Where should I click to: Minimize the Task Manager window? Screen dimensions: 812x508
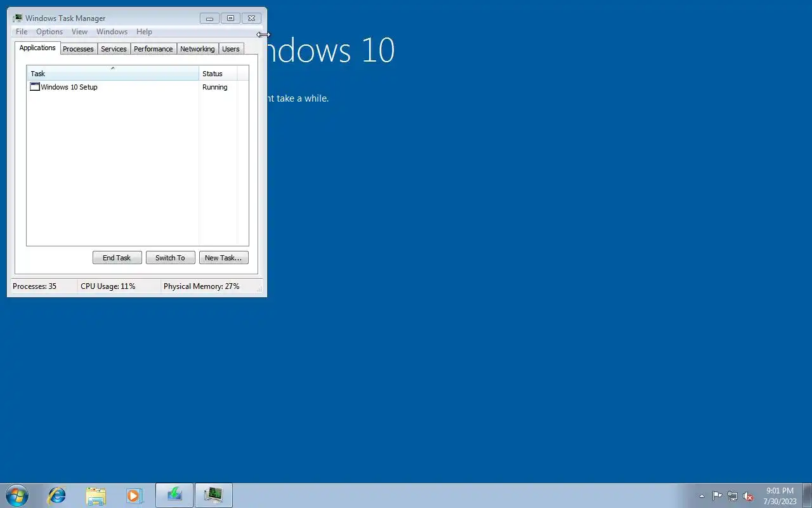coord(209,18)
